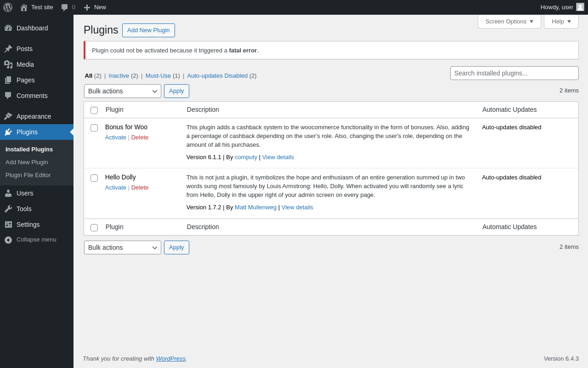Open the top Bulk actions dropdown
This screenshot has height=368, width=588.
tap(123, 91)
